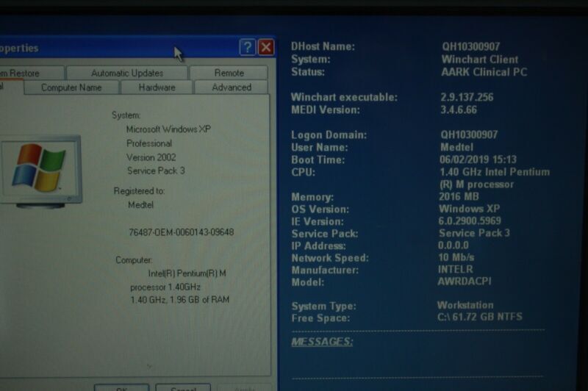Click User Name value Medtel on desktop
This screenshot has height=391, width=588.
pyautogui.click(x=456, y=147)
